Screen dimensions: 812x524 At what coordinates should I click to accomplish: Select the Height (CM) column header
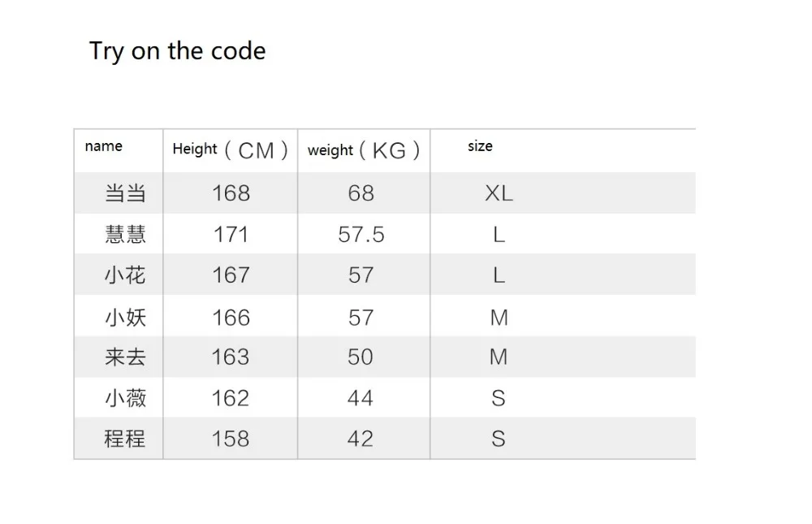tap(230, 149)
